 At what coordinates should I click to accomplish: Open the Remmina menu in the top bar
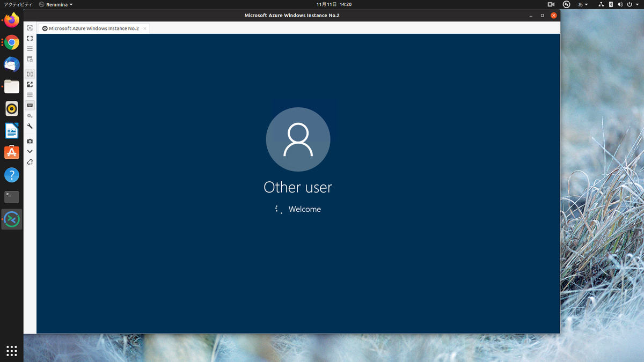click(55, 4)
